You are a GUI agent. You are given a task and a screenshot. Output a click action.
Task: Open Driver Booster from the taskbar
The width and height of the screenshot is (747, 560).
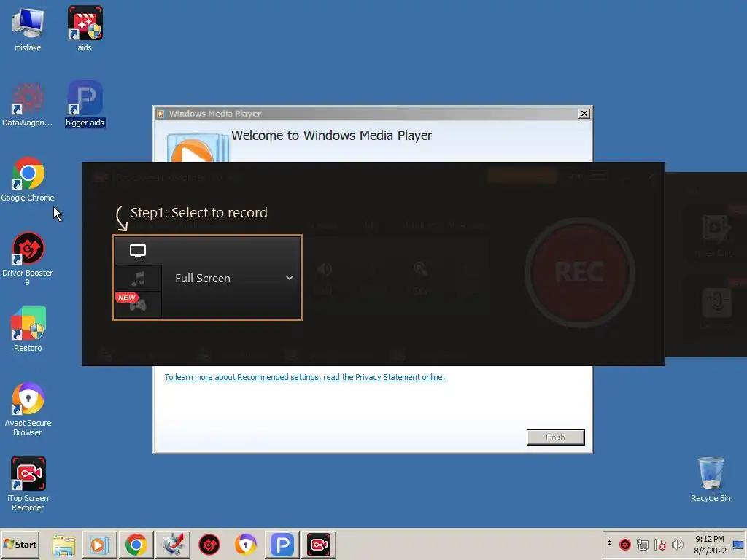point(209,545)
